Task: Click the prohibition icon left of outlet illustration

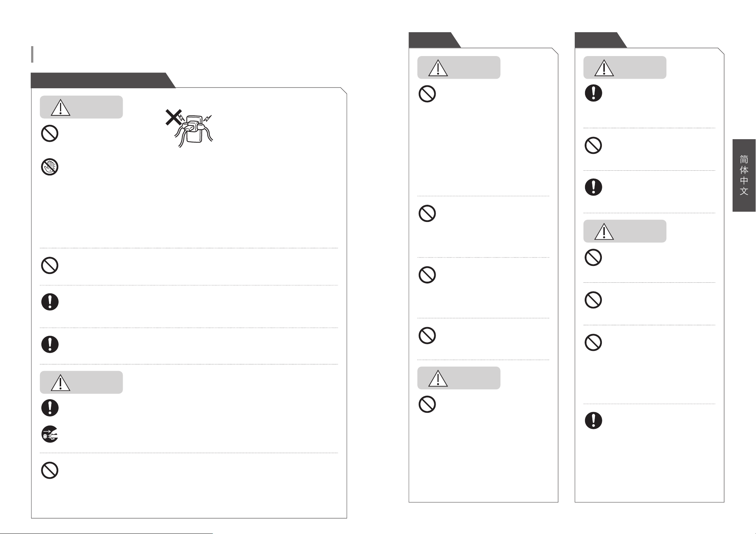Action: pyautogui.click(x=50, y=133)
